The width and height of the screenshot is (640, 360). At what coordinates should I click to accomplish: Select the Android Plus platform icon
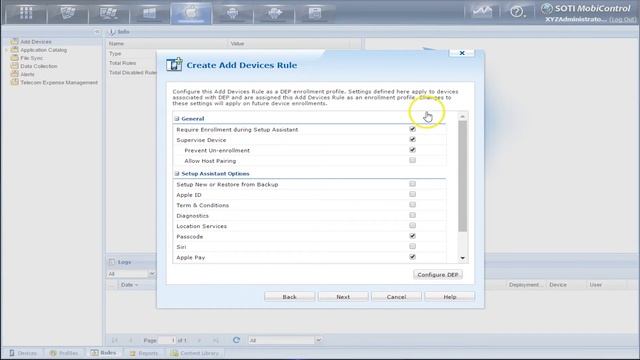pyautogui.click(x=274, y=13)
